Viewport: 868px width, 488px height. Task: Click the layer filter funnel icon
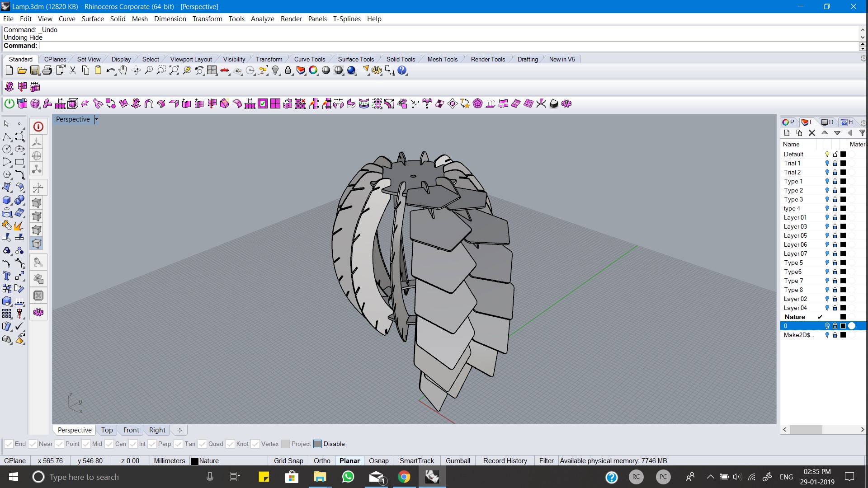point(862,133)
